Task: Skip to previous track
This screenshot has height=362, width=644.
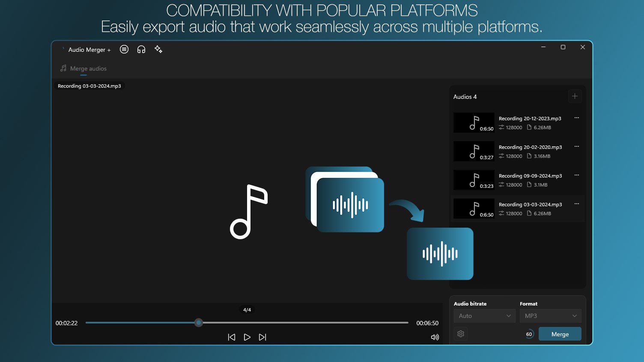Action: coord(232,337)
